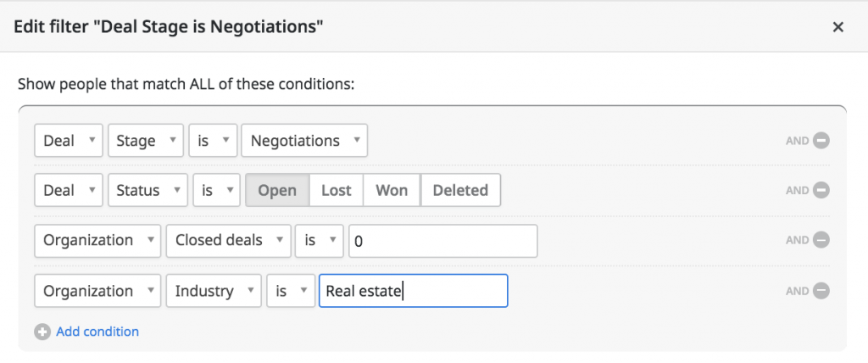Open the Negotiations stage dropdown
The height and width of the screenshot is (363, 868).
[304, 141]
